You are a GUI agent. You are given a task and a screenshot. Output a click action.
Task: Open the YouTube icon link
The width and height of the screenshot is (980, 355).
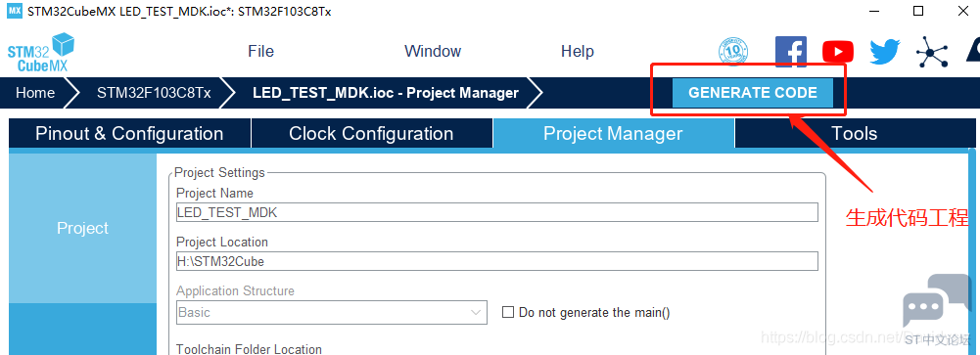[837, 52]
